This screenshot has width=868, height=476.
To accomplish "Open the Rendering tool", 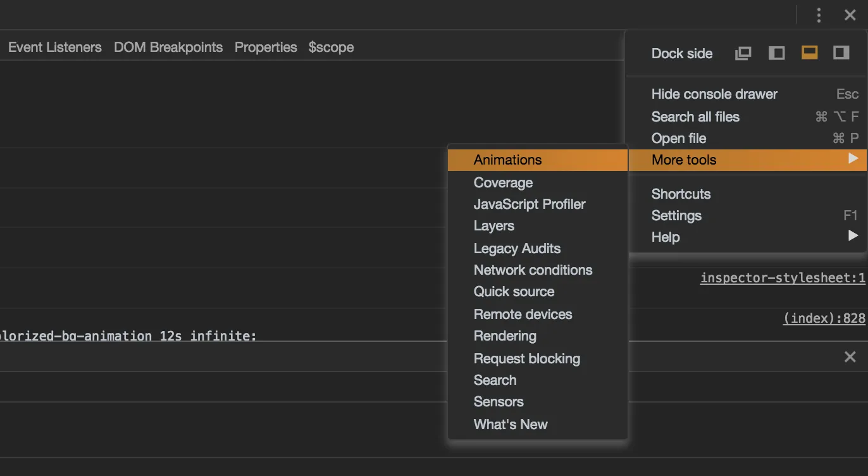I will [x=505, y=335].
